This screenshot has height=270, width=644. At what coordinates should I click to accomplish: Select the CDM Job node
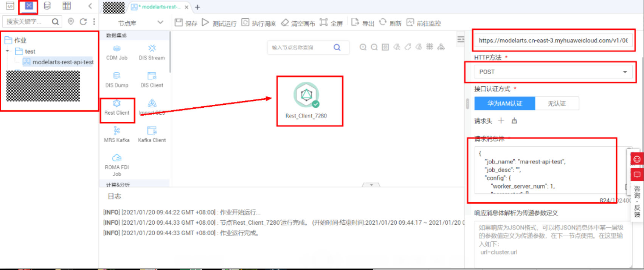tap(117, 53)
